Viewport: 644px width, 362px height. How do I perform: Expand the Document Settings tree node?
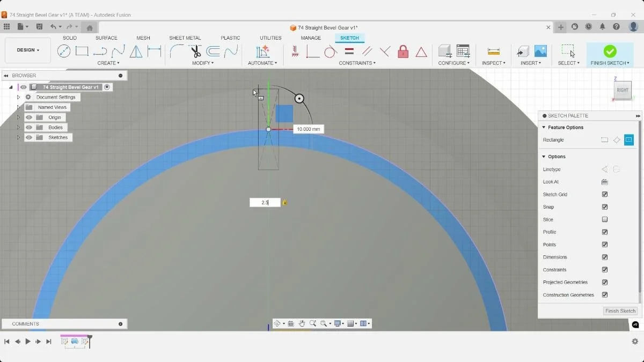[18, 97]
